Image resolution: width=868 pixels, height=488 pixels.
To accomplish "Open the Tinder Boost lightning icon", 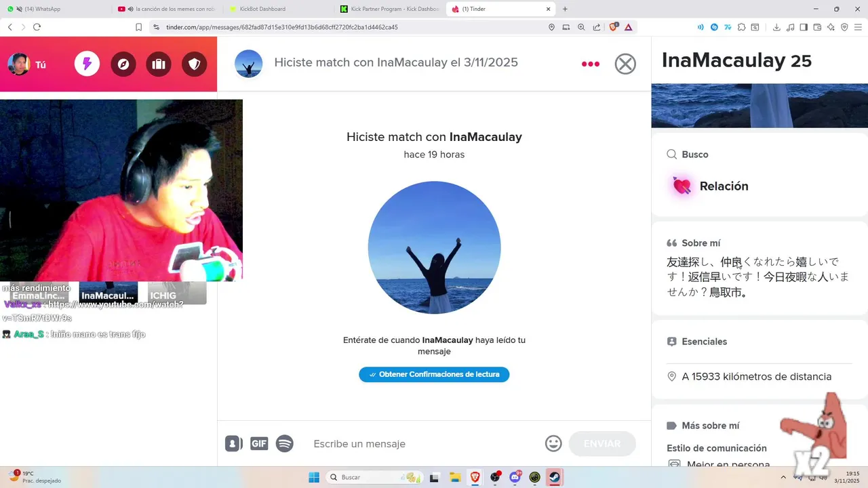I will point(87,64).
